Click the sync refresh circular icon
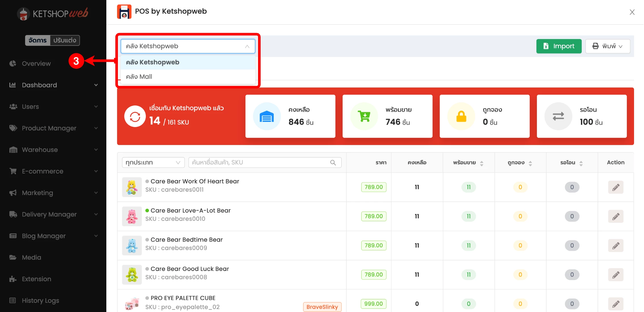The image size is (644, 312). pyautogui.click(x=135, y=117)
